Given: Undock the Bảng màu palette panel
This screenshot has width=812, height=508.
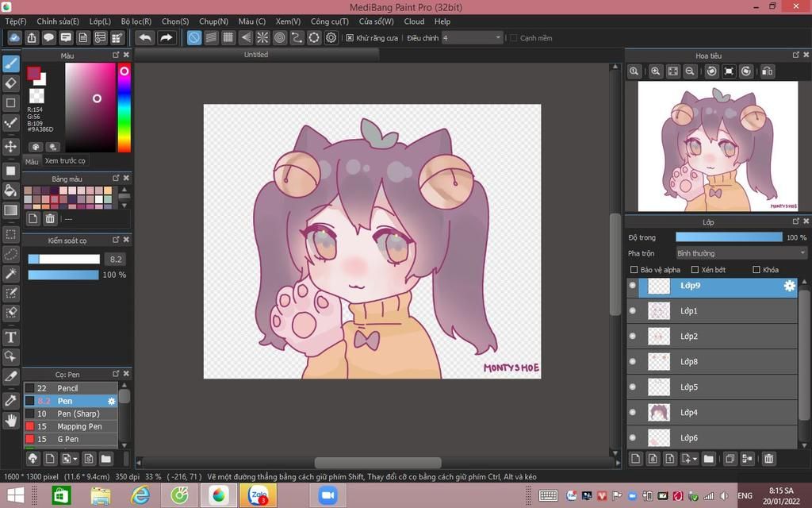Looking at the screenshot, I should [116, 178].
